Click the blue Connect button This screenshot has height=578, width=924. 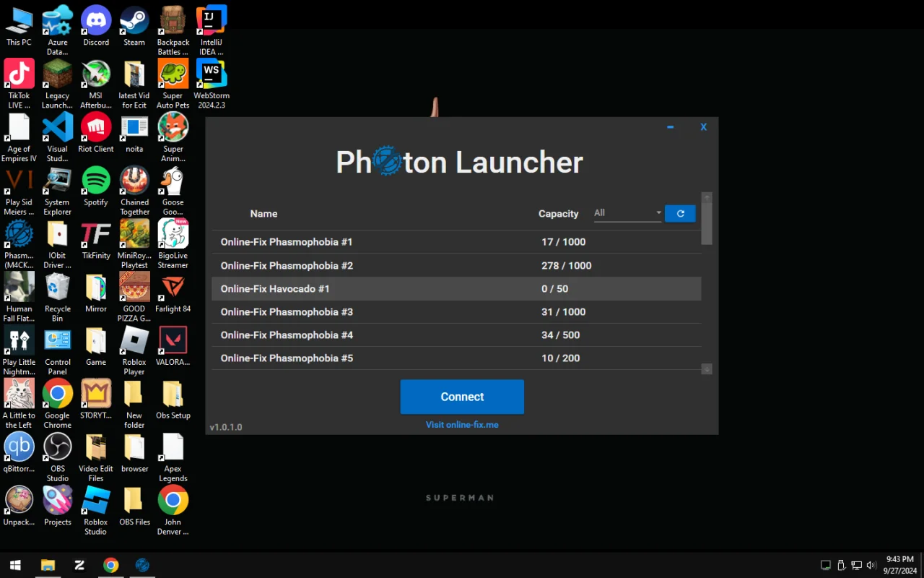tap(462, 397)
